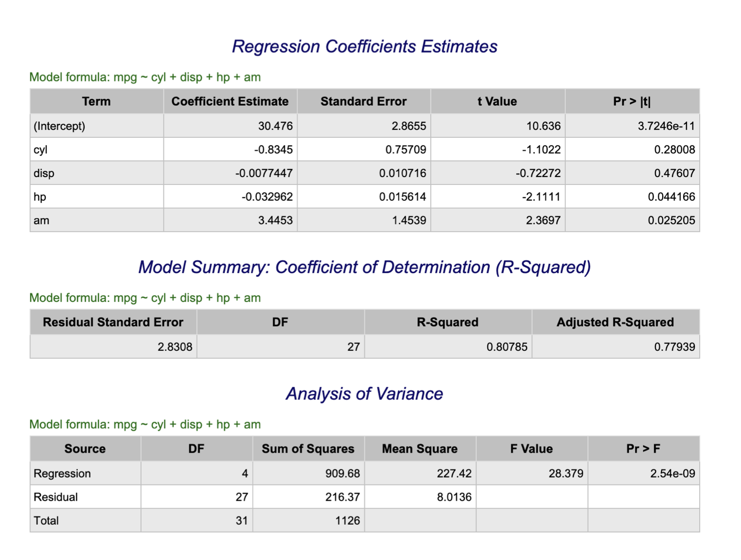
Task: Select the (Intercept) row label
Action: [x=59, y=126]
